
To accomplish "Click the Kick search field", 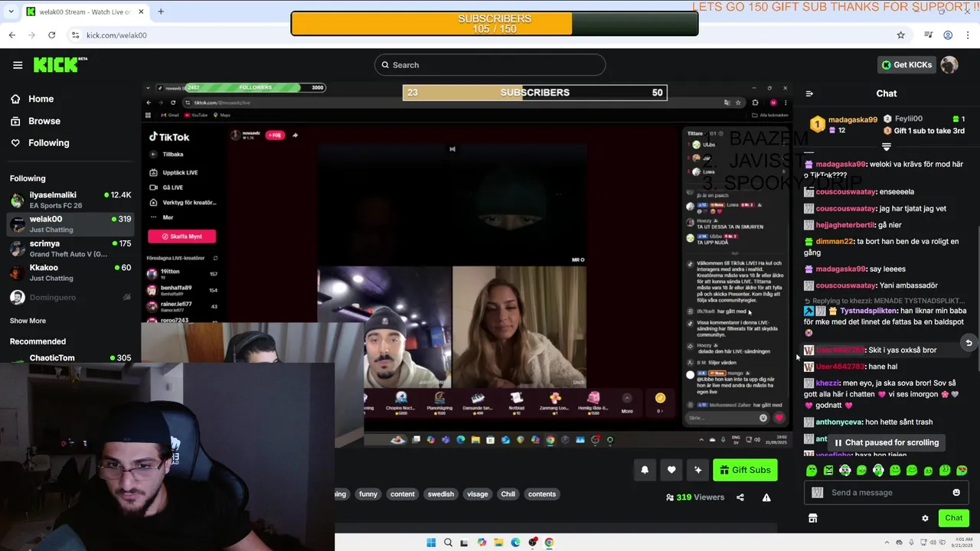I will pyautogui.click(x=490, y=65).
